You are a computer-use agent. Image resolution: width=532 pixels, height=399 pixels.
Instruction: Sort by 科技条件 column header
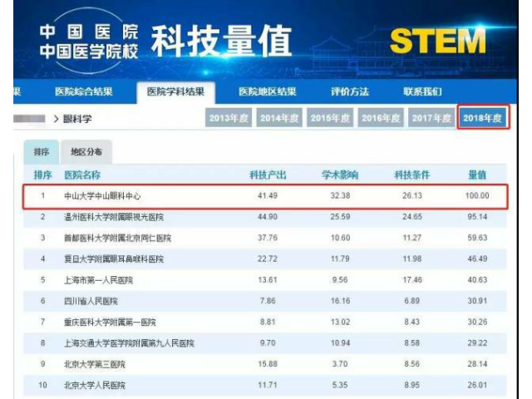tap(412, 175)
